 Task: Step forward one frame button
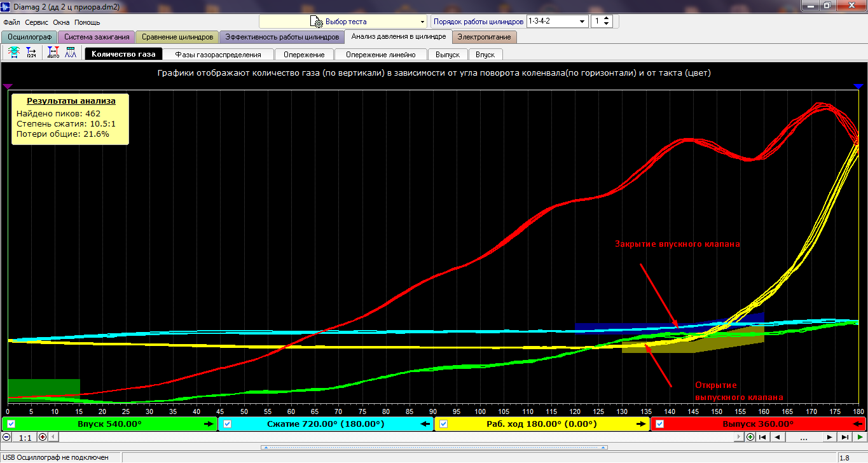829,437
